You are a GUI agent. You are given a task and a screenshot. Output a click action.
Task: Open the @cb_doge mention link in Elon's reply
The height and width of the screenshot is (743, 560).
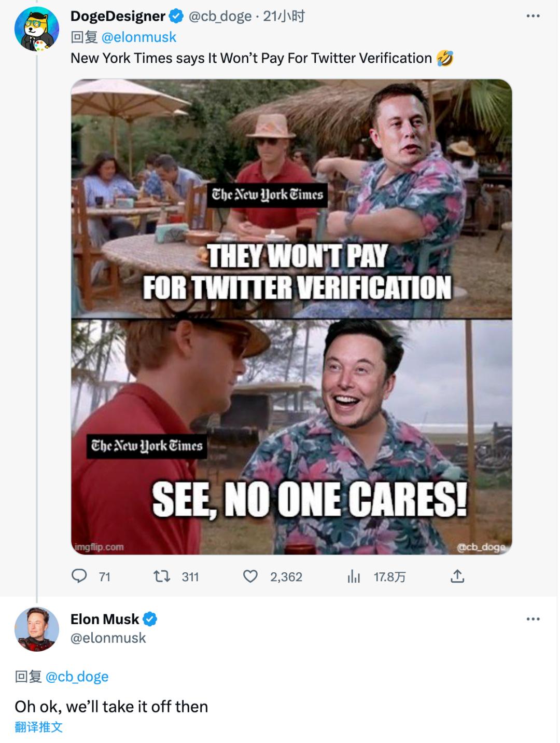(x=77, y=677)
